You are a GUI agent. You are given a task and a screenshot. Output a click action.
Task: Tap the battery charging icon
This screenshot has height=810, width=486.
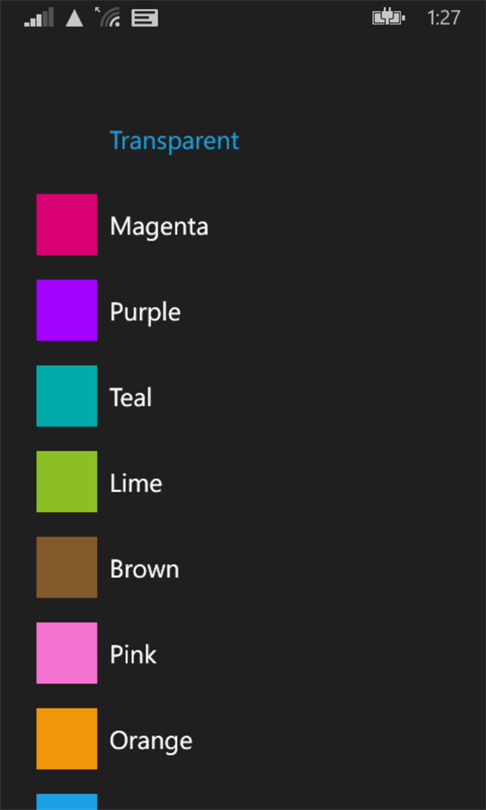pos(388,18)
